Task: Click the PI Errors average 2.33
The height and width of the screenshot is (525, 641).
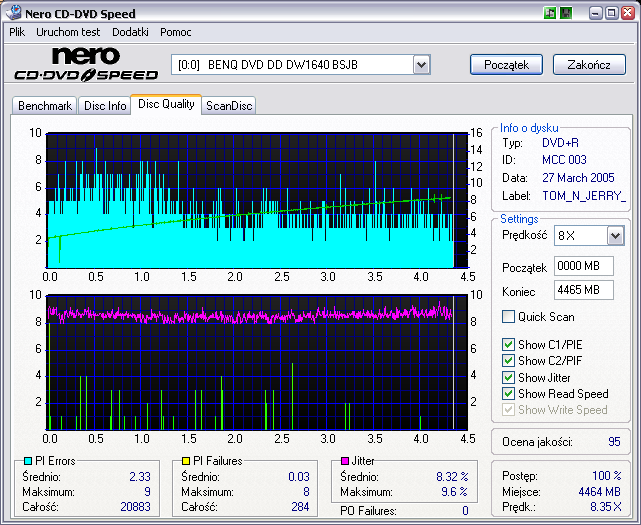Action: tap(140, 477)
